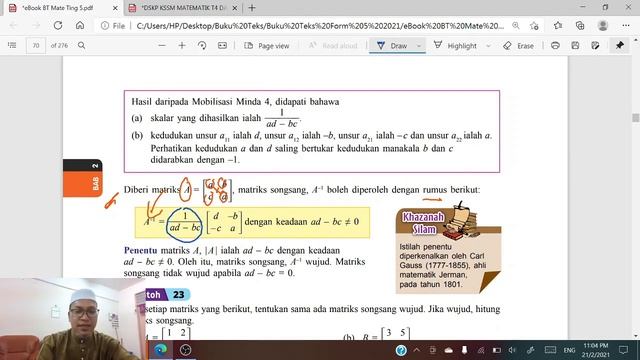640x360 pixels.
Task: Zoom in with the plus button
Action: 182,45
